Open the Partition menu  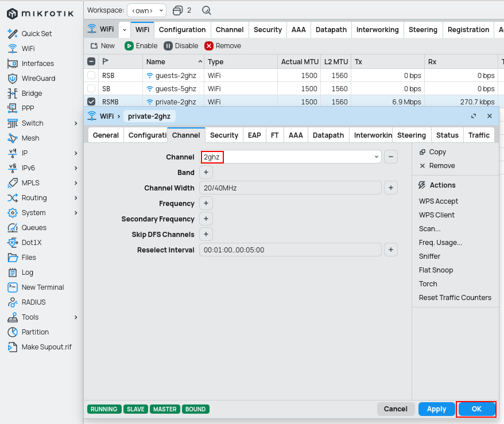pos(28,332)
